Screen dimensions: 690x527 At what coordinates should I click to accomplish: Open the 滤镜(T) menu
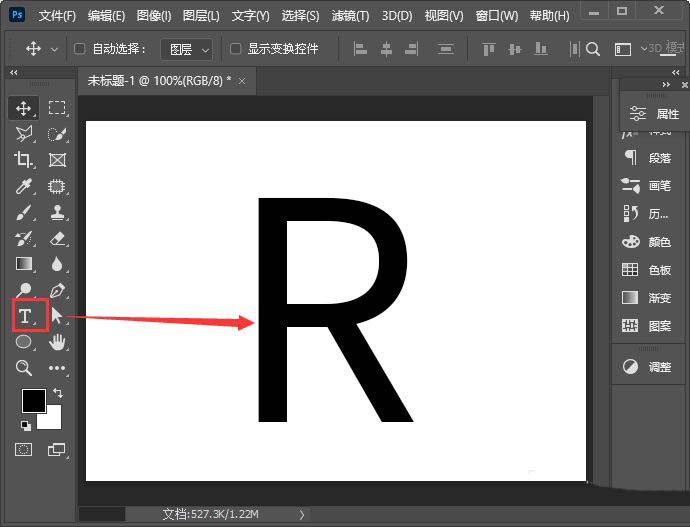[350, 16]
